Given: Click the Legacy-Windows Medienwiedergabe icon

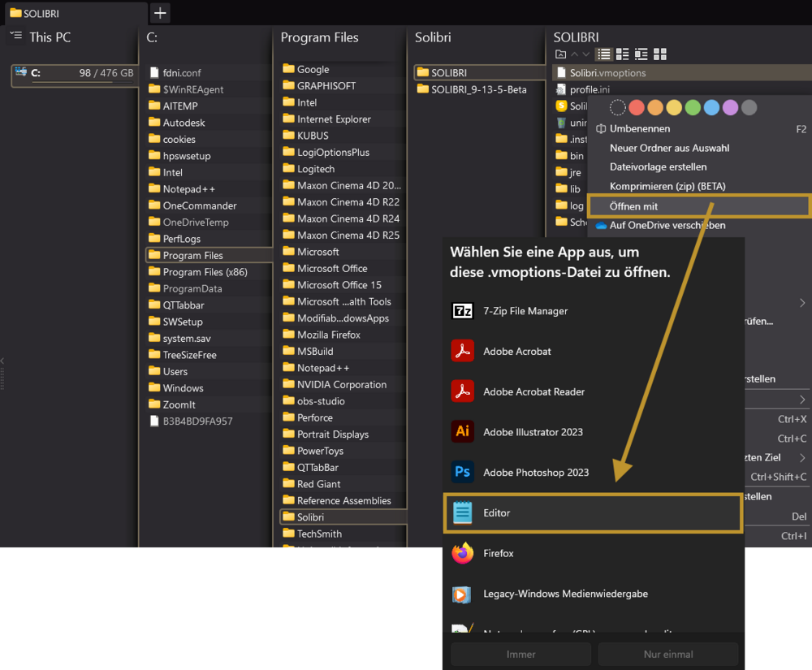Looking at the screenshot, I should (x=461, y=594).
